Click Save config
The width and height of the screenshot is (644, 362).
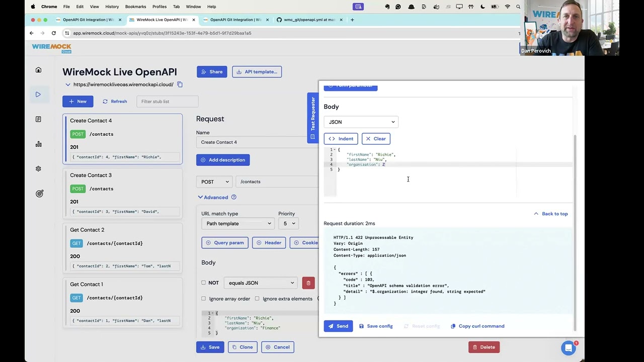(376, 326)
